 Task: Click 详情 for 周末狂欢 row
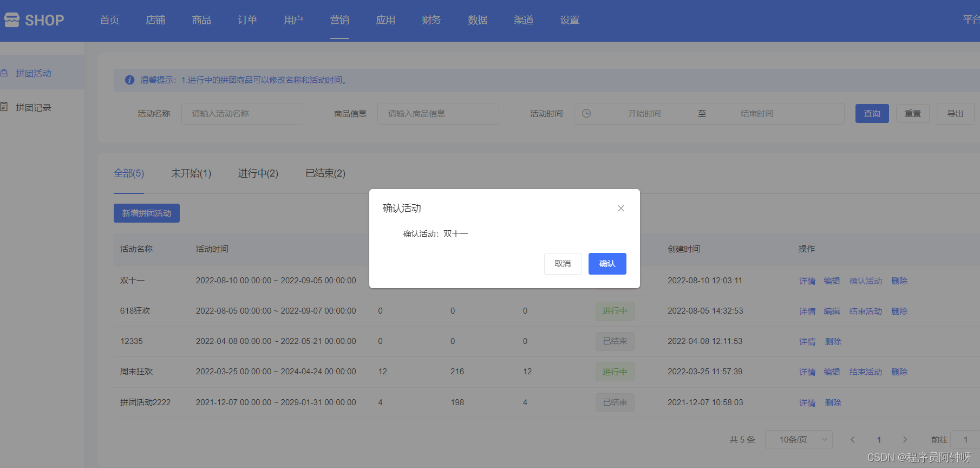point(807,372)
